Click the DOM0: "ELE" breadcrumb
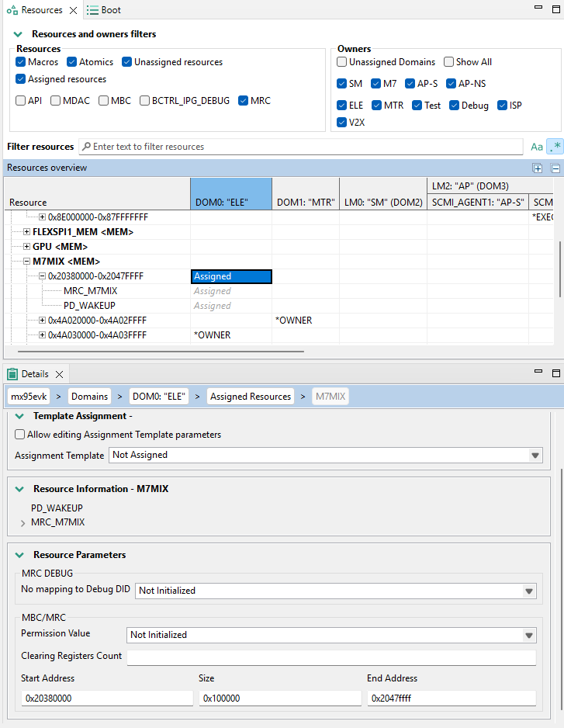564x728 pixels. (x=159, y=397)
